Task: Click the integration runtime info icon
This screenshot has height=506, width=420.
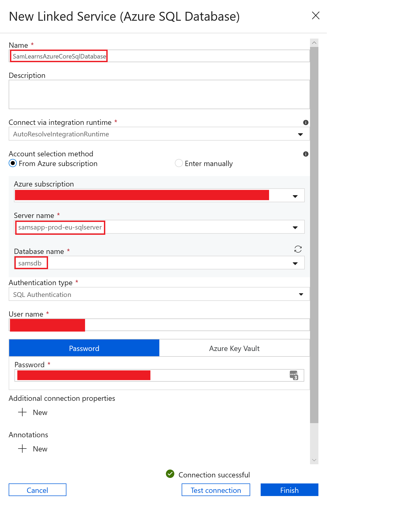Action: pyautogui.click(x=306, y=122)
